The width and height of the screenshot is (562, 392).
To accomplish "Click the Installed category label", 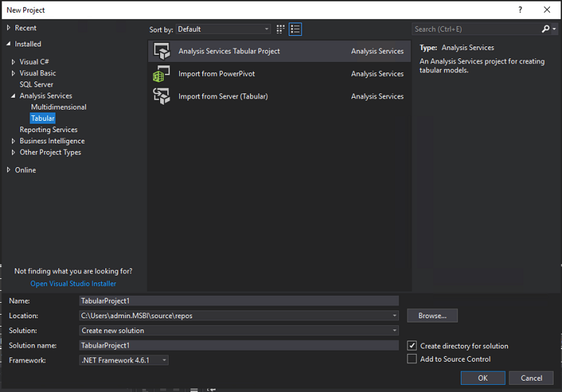I will click(28, 44).
